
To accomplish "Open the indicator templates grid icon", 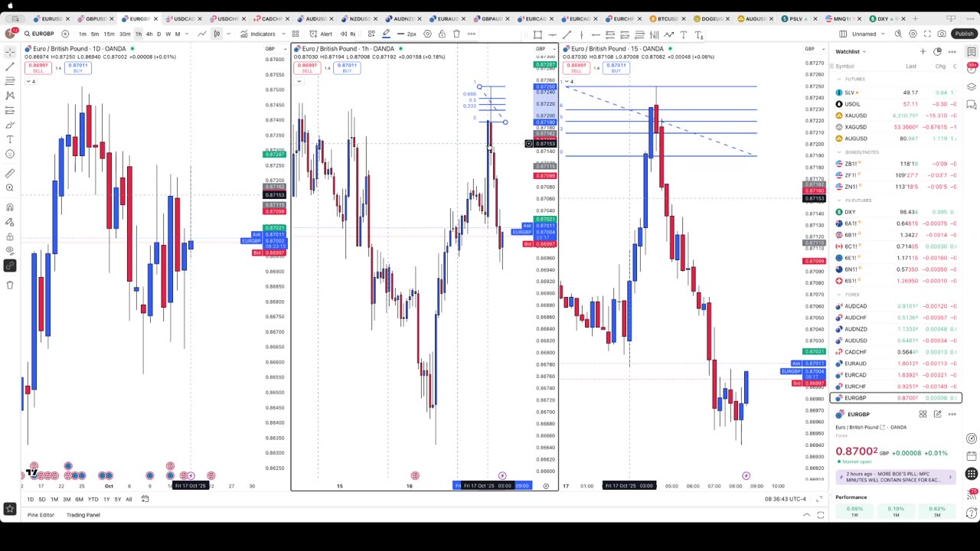I will click(x=295, y=34).
